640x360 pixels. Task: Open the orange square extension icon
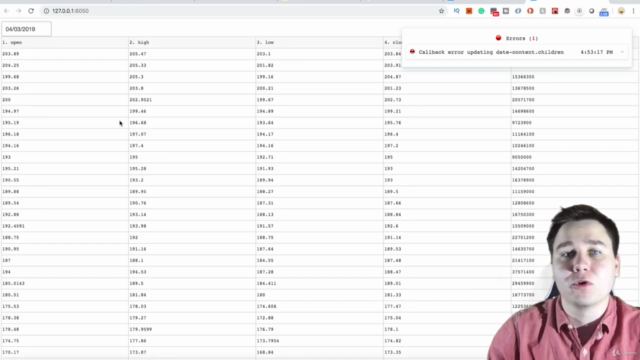pos(469,11)
